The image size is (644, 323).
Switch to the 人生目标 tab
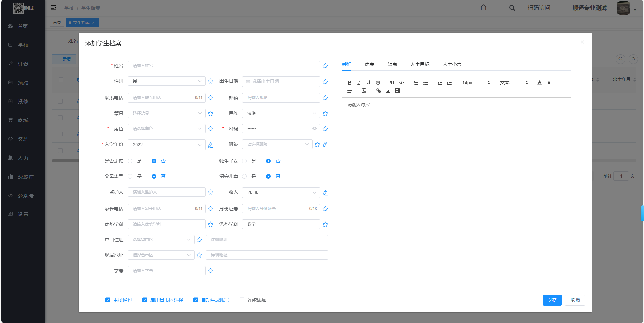pyautogui.click(x=420, y=64)
